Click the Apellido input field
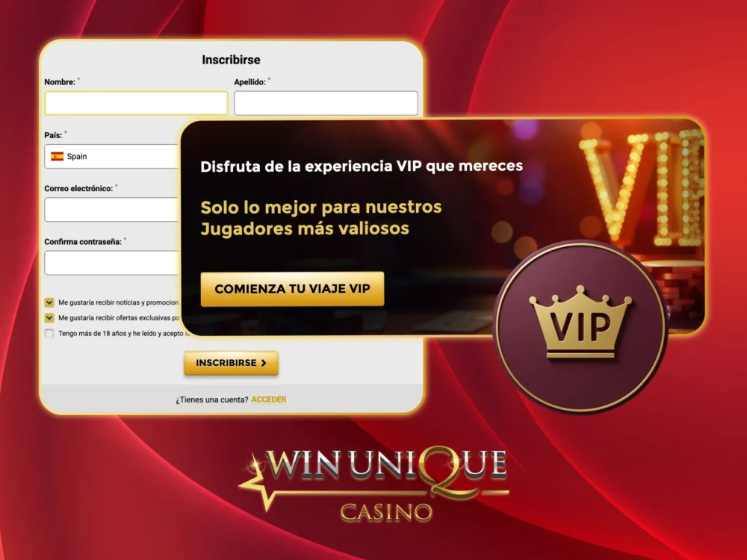The width and height of the screenshot is (747, 560). tap(326, 103)
